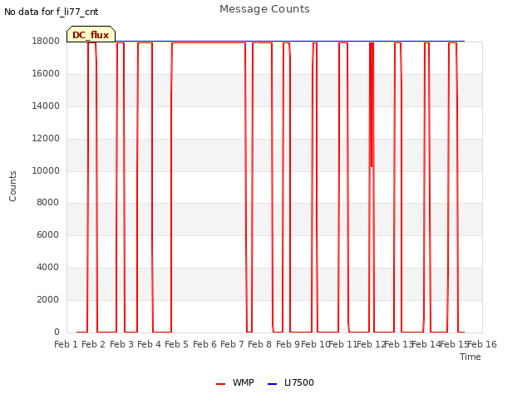Image resolution: width=532 pixels, height=399 pixels.
Task: Click the Feb 3 x-axis label
Action: (121, 344)
